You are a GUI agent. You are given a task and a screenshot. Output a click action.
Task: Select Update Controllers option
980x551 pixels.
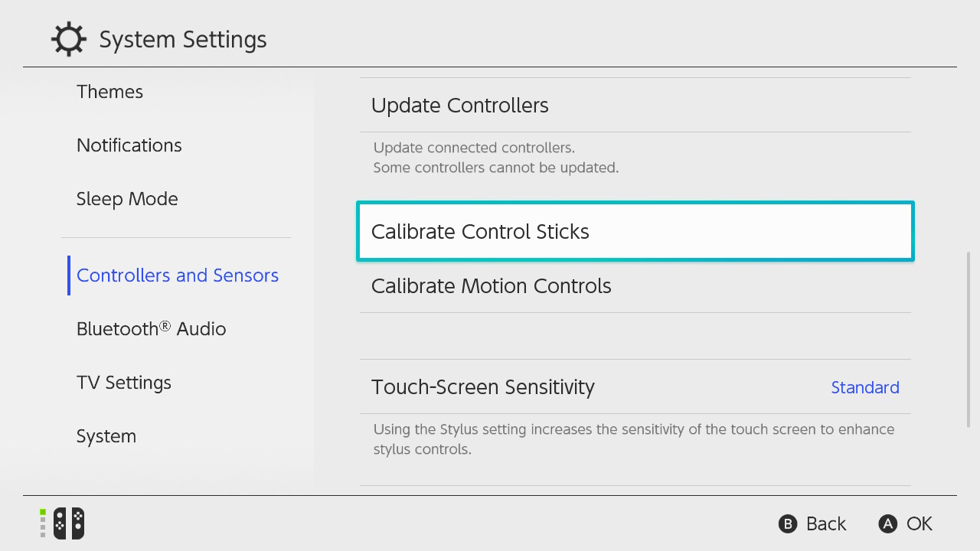coord(635,106)
